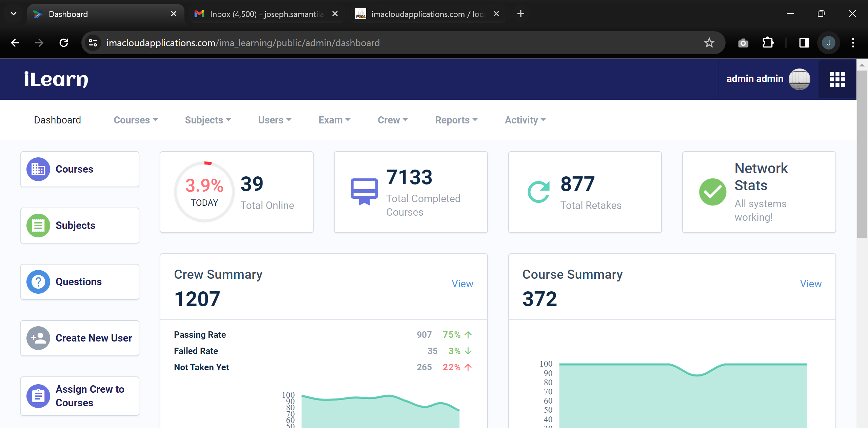Open the apps grid menu icon
Image resolution: width=868 pixels, height=428 pixels.
837,79
